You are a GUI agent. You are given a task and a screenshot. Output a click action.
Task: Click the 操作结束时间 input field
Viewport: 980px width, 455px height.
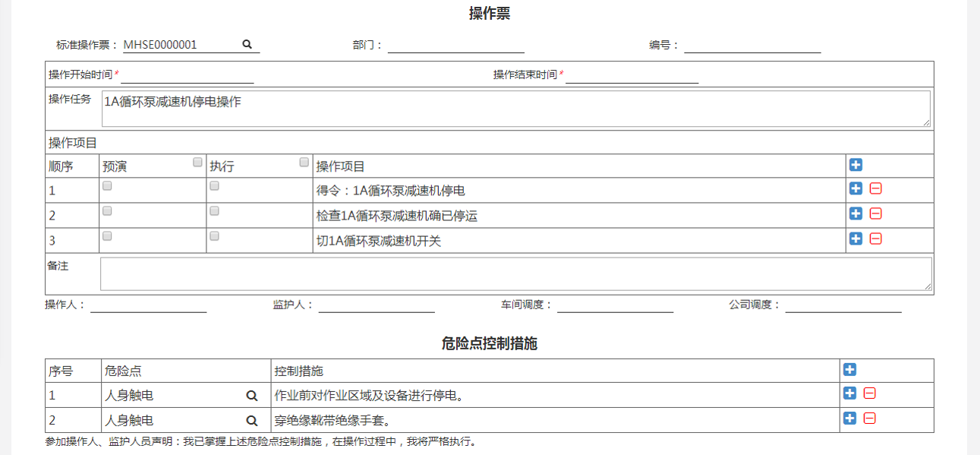[632, 75]
